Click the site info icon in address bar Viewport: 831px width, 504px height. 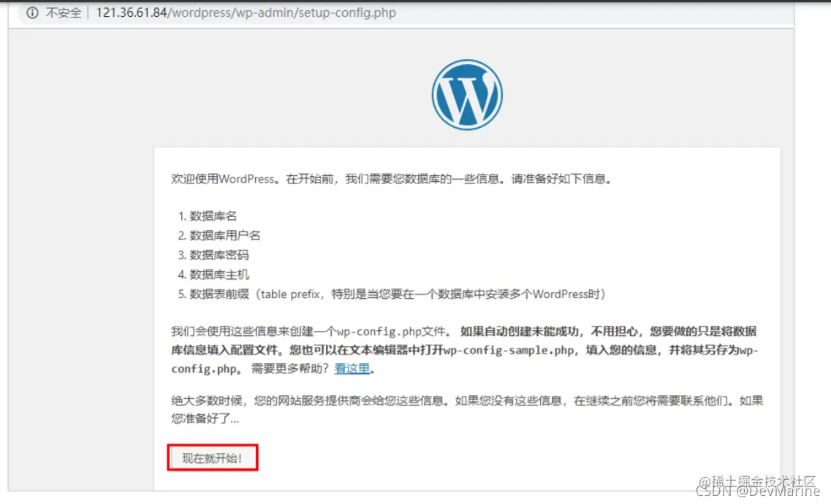tap(32, 12)
